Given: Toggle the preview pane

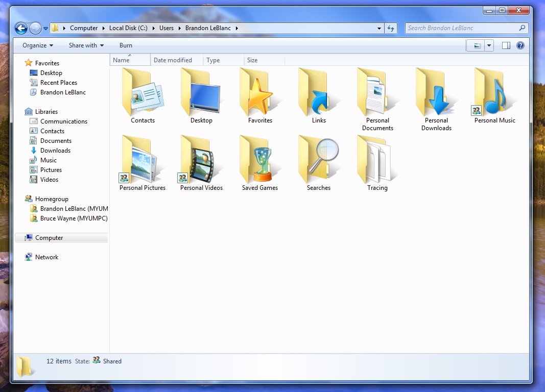Looking at the screenshot, I should [x=506, y=45].
